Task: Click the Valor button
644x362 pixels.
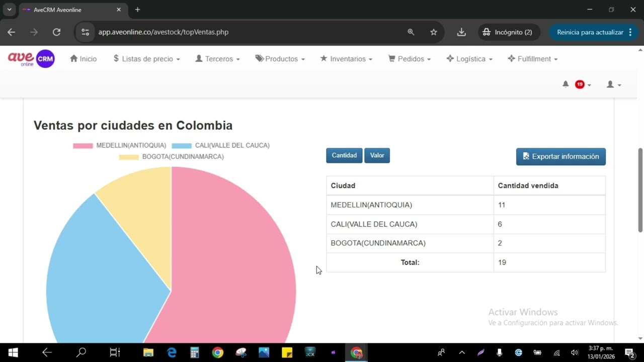Action: [377, 155]
